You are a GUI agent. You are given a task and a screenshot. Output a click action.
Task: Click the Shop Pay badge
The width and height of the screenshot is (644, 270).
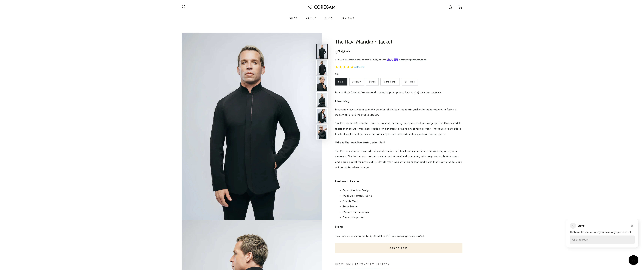(x=392, y=60)
